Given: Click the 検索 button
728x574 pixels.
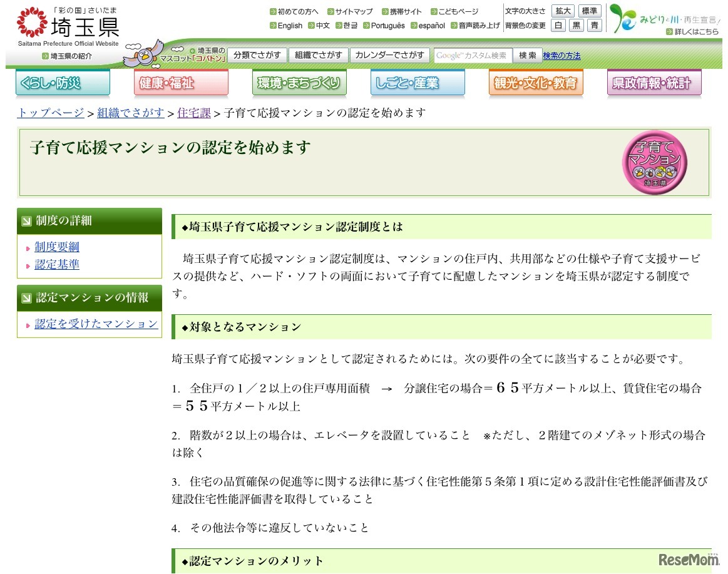Looking at the screenshot, I should tap(527, 56).
